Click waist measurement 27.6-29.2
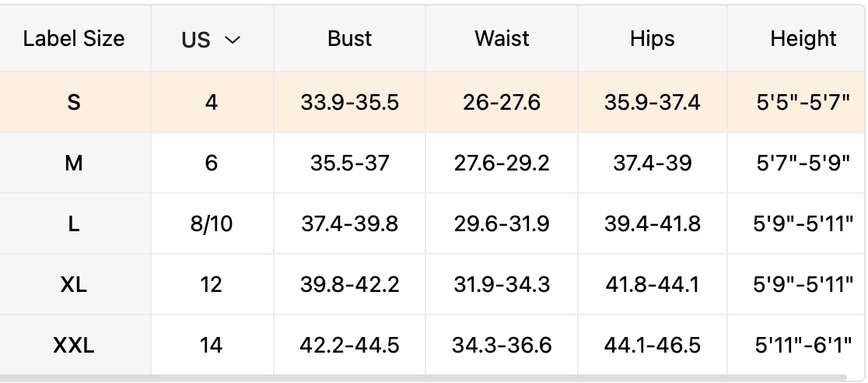868x383 pixels. click(x=502, y=163)
